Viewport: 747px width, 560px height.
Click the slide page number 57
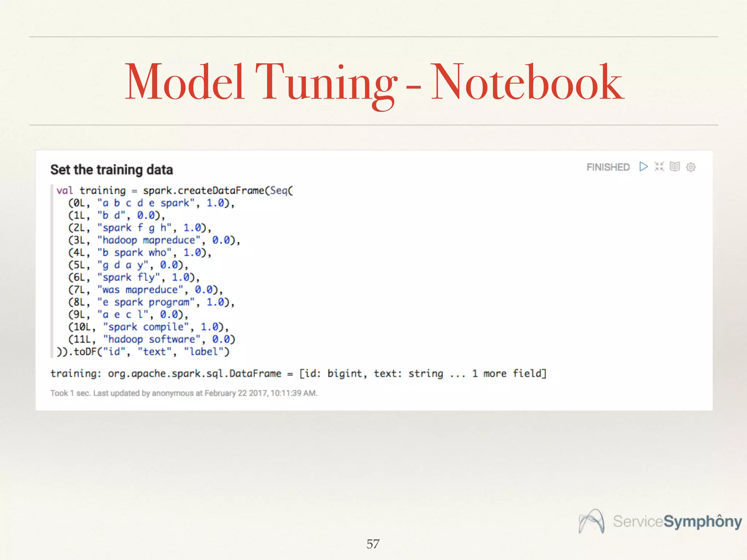pyautogui.click(x=373, y=544)
